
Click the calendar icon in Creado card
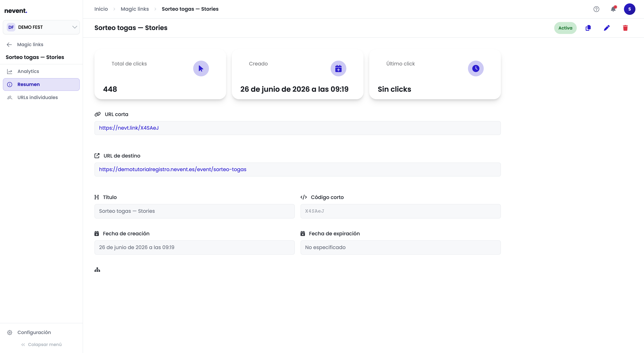[x=338, y=68]
